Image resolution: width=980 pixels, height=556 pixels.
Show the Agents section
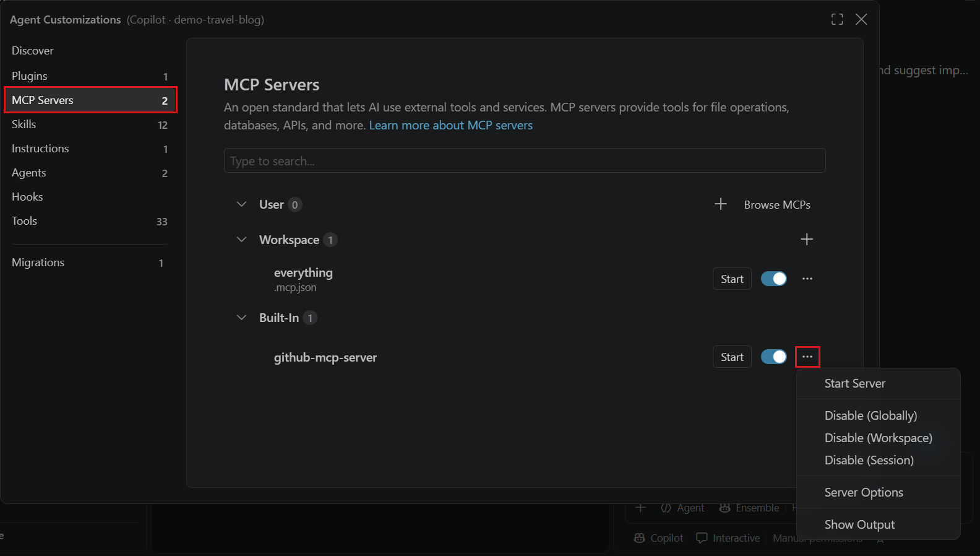point(90,173)
